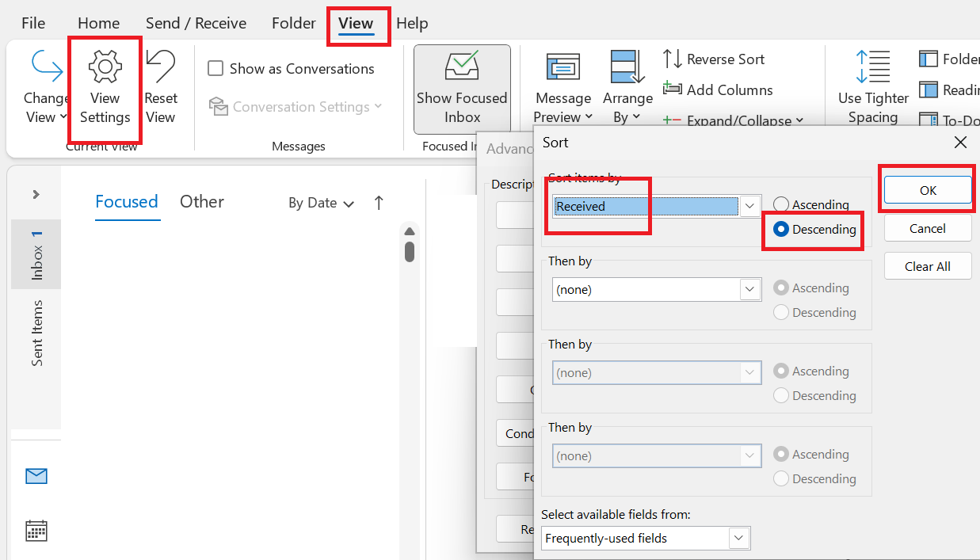Click the Reset View icon
The width and height of the screenshot is (980, 560).
tap(160, 67)
